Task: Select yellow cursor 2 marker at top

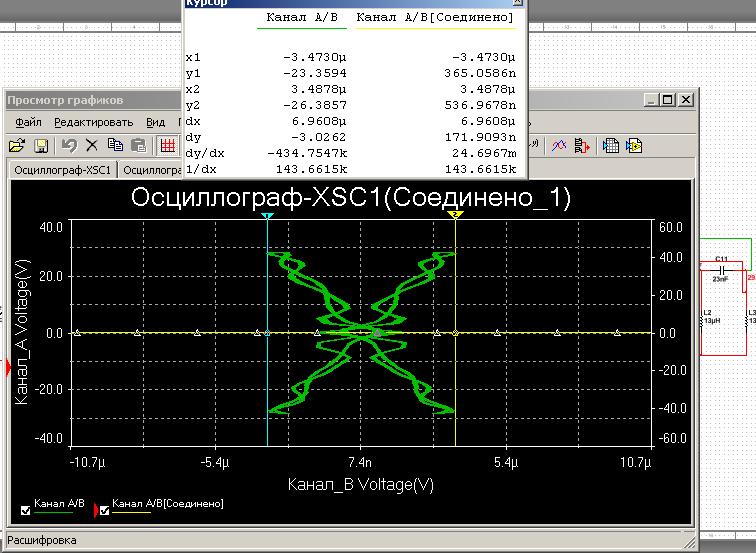Action: coord(455,215)
